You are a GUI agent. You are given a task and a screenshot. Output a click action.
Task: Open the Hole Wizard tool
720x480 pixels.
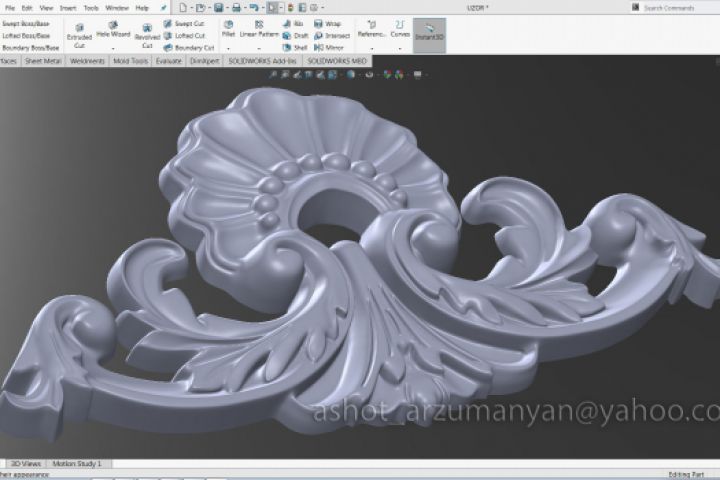pos(112,29)
